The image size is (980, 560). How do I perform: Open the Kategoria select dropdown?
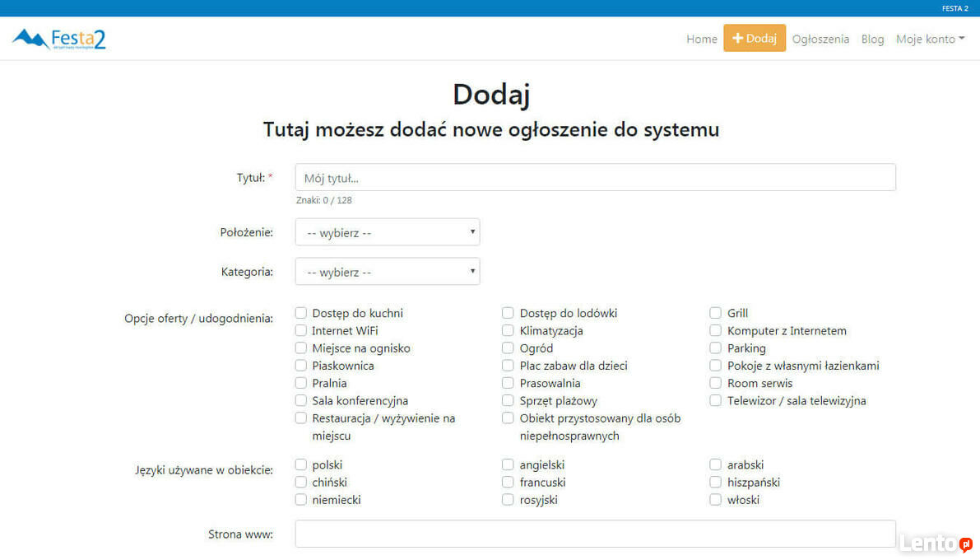(x=388, y=272)
